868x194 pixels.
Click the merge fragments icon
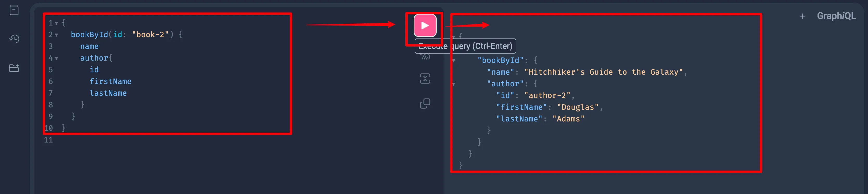pyautogui.click(x=425, y=79)
